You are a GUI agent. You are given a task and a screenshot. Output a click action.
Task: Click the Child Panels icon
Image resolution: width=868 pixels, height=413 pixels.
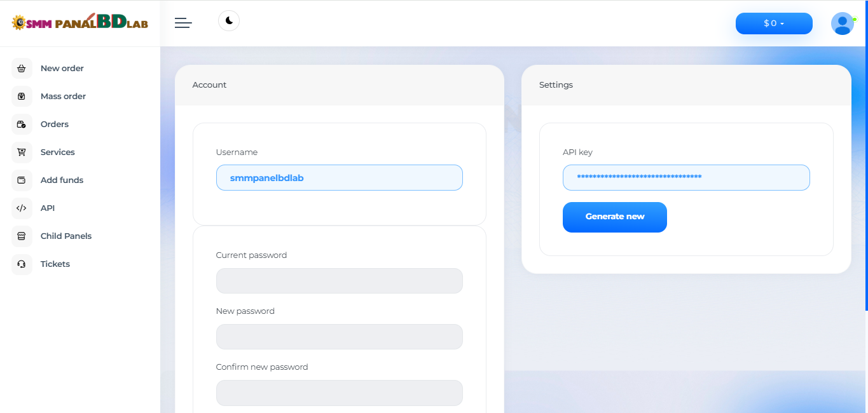[x=22, y=236]
